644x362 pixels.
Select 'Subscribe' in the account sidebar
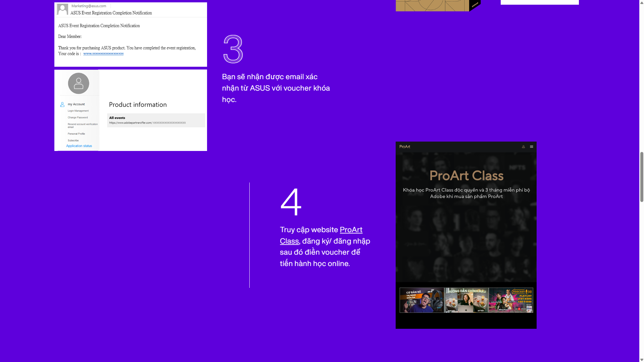coord(73,140)
